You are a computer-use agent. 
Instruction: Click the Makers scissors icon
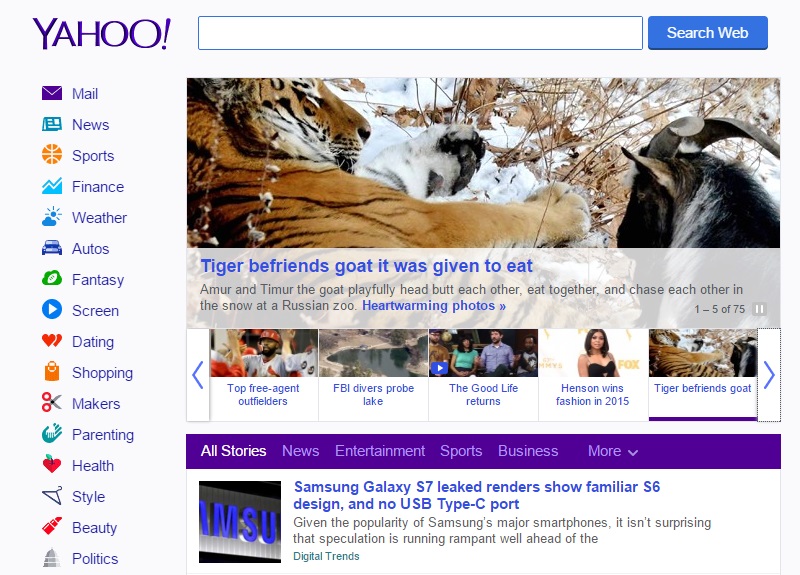pos(52,403)
